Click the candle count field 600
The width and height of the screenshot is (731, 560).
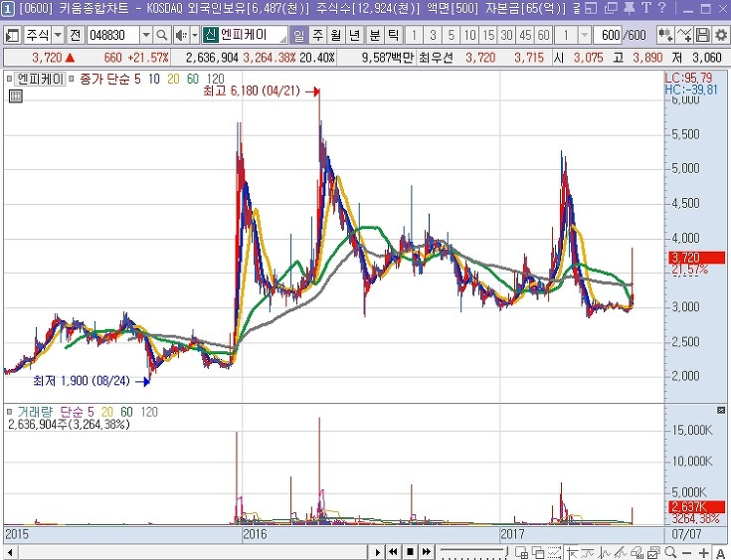608,35
